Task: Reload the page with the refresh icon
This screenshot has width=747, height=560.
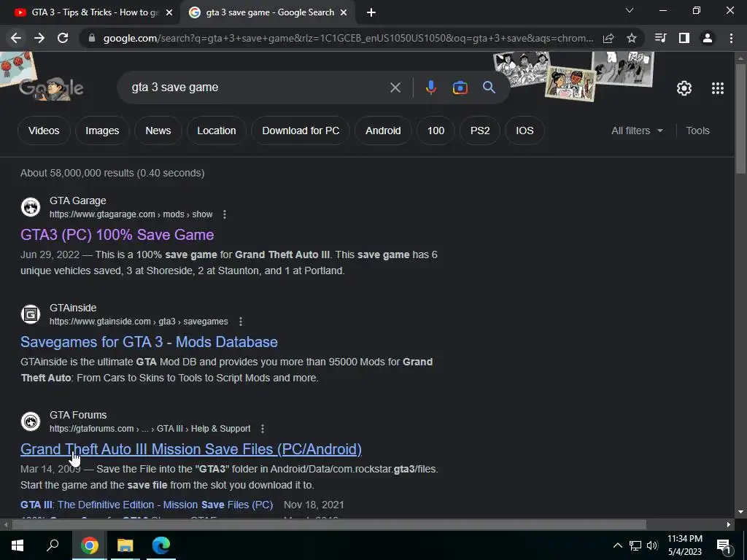Action: click(63, 38)
